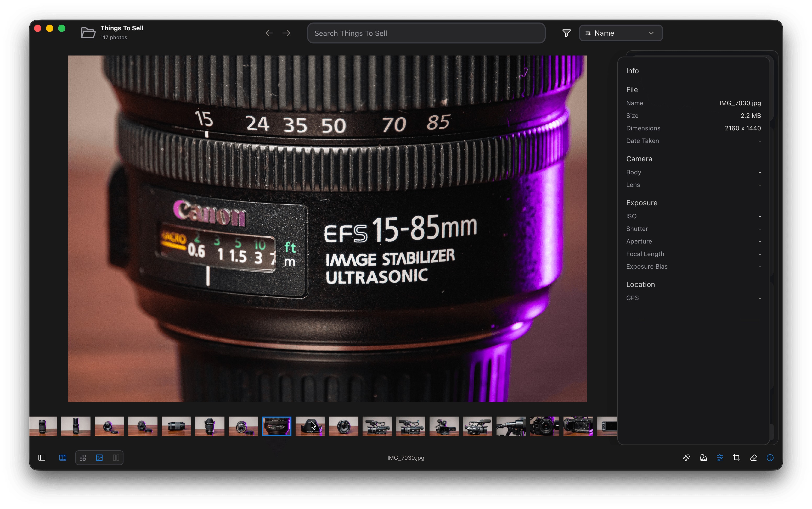Go forward with the right arrow
The width and height of the screenshot is (812, 509).
(286, 33)
